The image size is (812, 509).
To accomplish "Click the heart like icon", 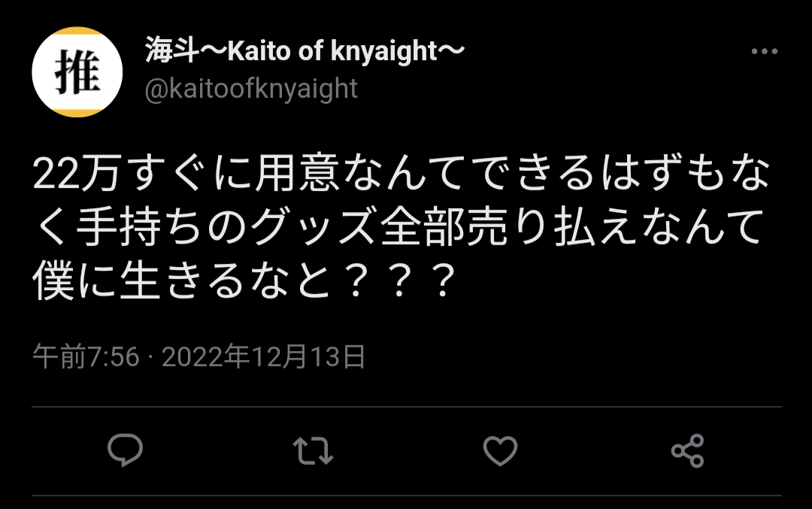I will [500, 450].
